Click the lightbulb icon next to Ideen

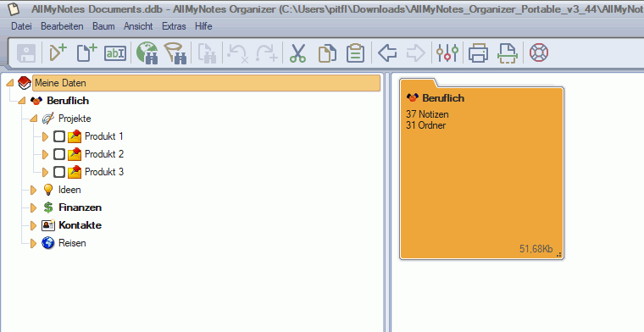tap(48, 190)
